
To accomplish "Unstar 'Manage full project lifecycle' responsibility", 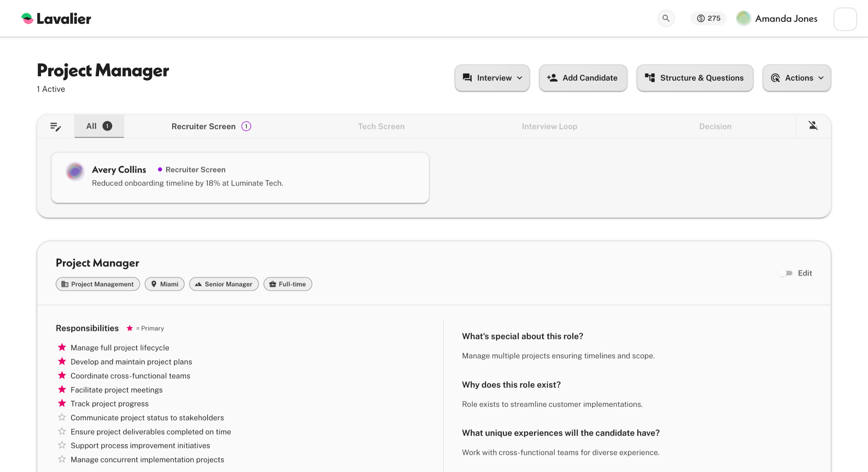I will pyautogui.click(x=62, y=347).
